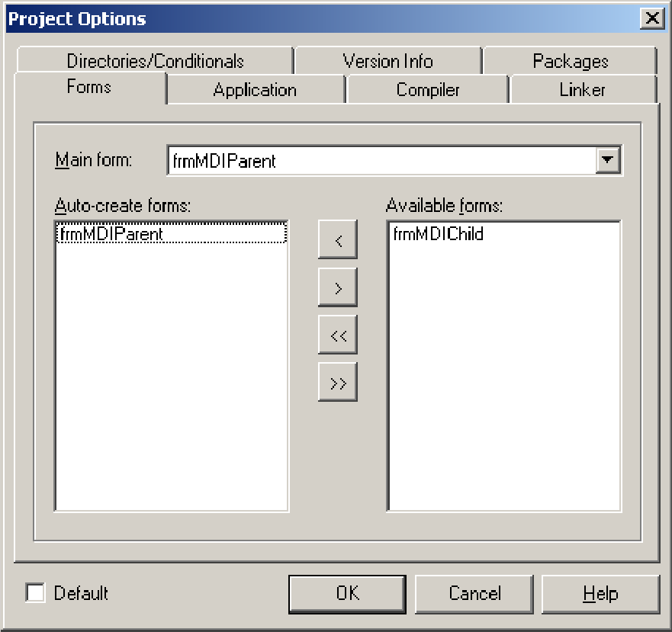This screenshot has height=632, width=672.
Task: Click the Cancel button
Action: click(x=474, y=595)
